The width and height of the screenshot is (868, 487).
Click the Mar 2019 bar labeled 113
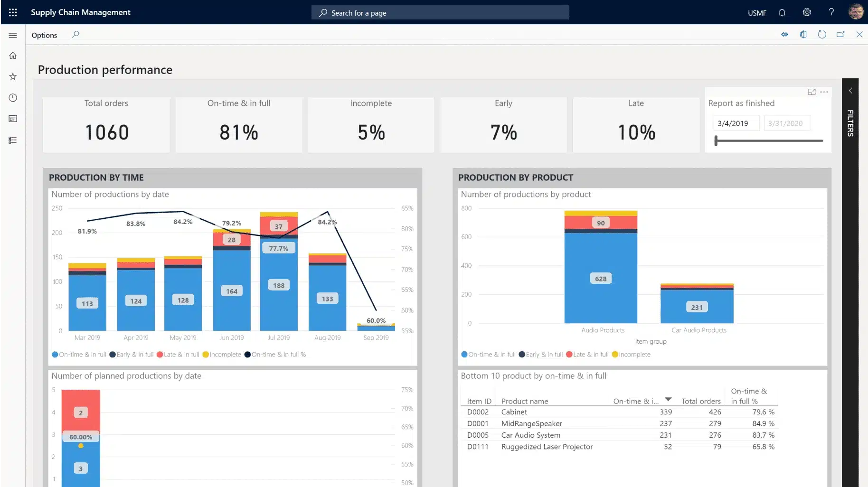tap(87, 303)
